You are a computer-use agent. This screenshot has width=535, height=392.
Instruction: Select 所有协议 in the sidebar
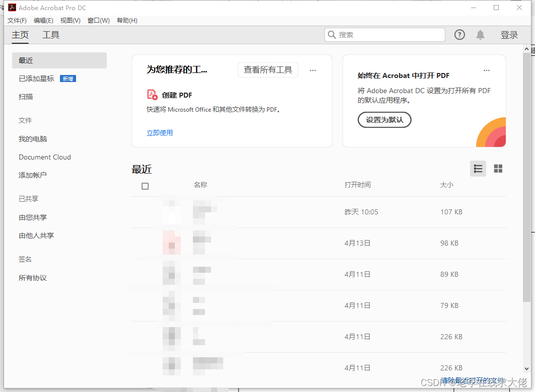[x=33, y=278]
